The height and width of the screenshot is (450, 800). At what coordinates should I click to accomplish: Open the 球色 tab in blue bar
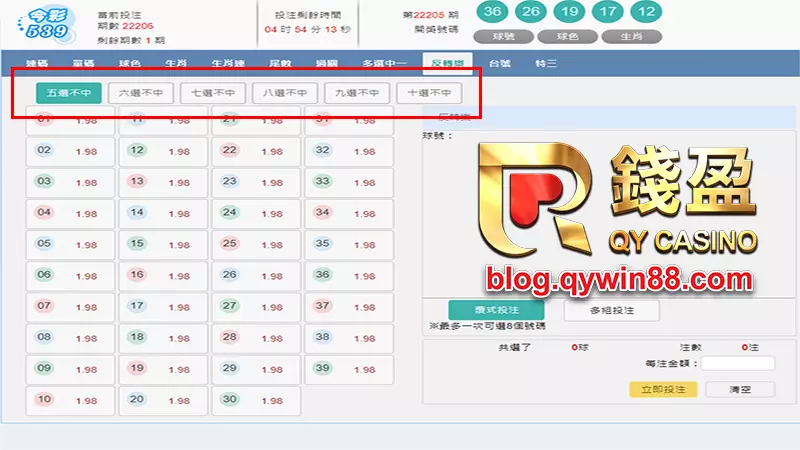coord(130,63)
